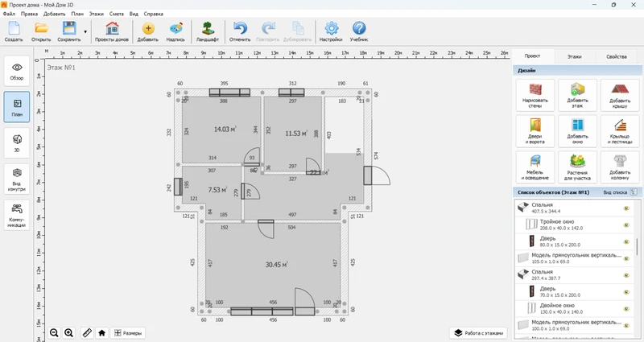Select the Спальня 407.5 x 344.4 list row
The height and width of the screenshot is (342, 644).
click(x=574, y=208)
